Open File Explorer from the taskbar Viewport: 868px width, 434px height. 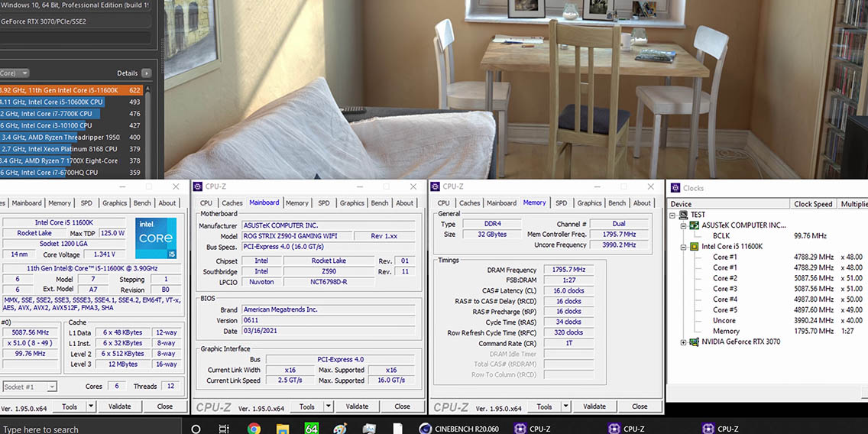tap(283, 429)
